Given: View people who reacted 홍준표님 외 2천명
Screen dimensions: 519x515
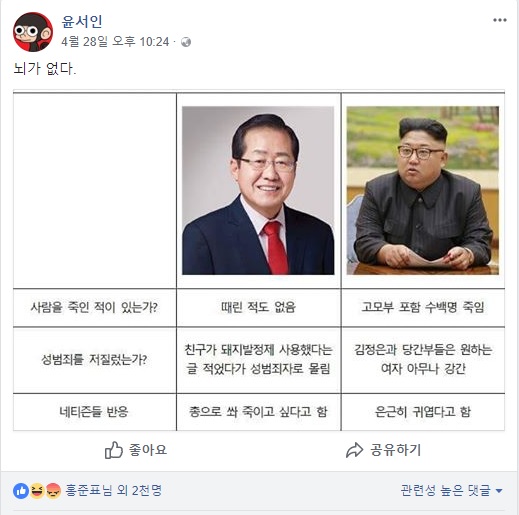Looking at the screenshot, I should [x=113, y=490].
